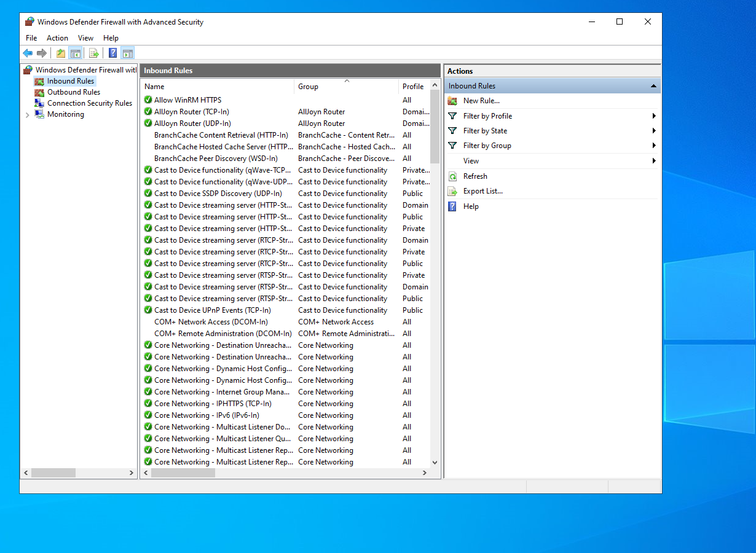Click the Help icon in Actions pane
The width and height of the screenshot is (756, 553).
[452, 206]
